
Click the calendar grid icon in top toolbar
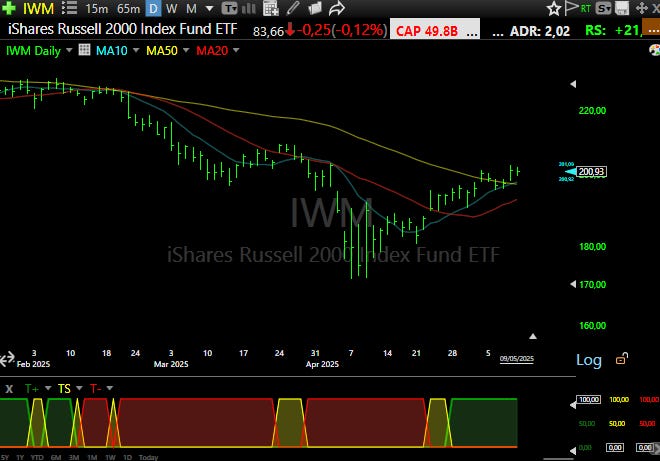(271, 8)
